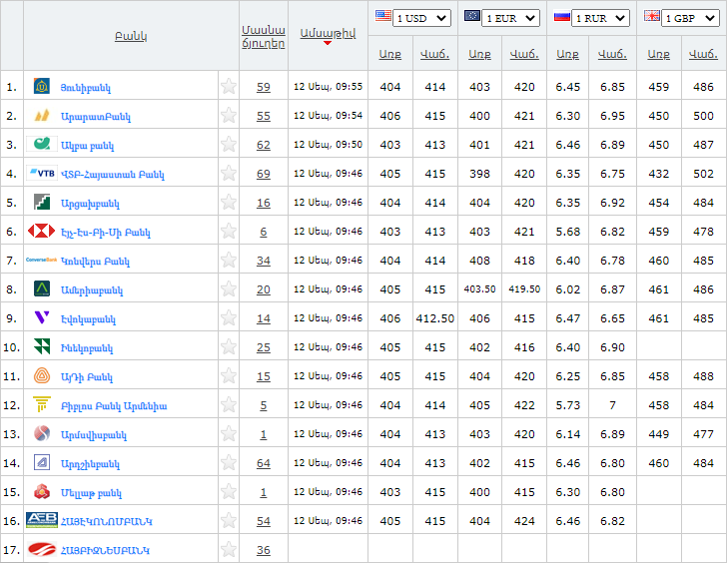Sort by the Ամսաթիվ date column header
Viewport: 728px width, 563px height.
[328, 33]
